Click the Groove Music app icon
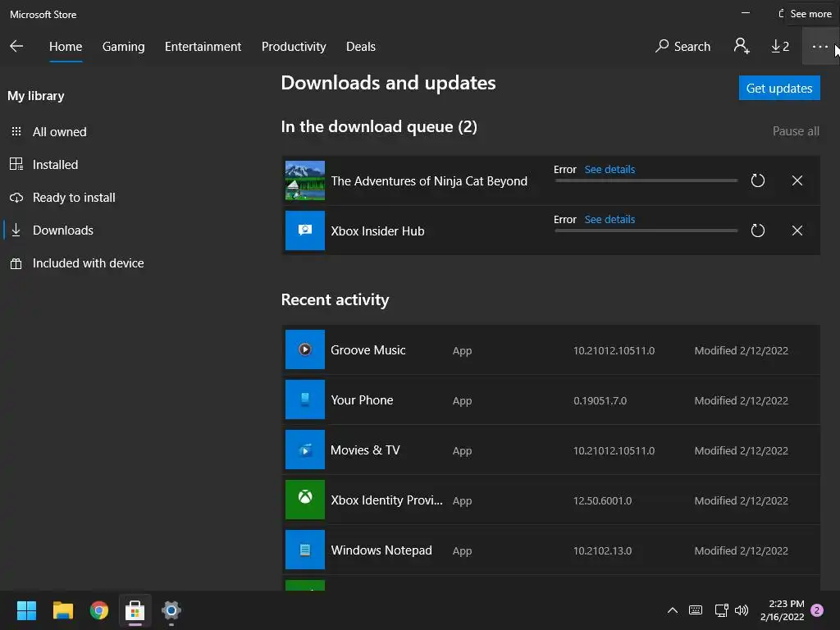 click(x=305, y=349)
